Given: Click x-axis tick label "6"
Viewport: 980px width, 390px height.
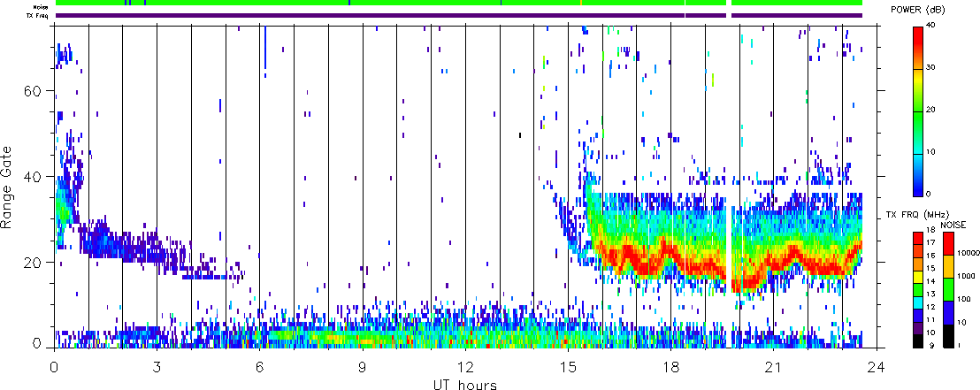Looking at the screenshot, I should (x=259, y=365).
